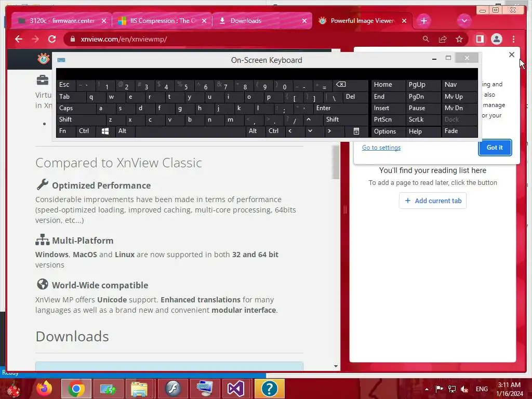
Task: Click the PgDn key
Action: (423, 97)
